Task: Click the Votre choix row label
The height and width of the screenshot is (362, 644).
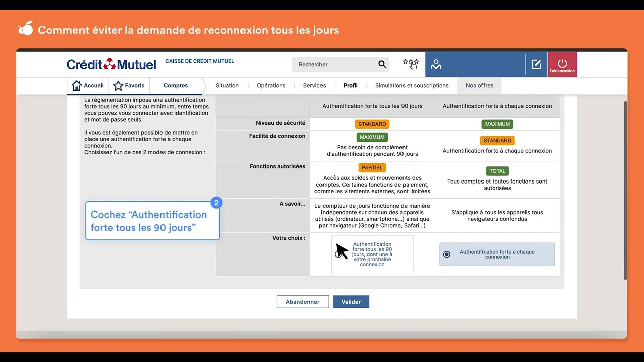Action: point(289,238)
